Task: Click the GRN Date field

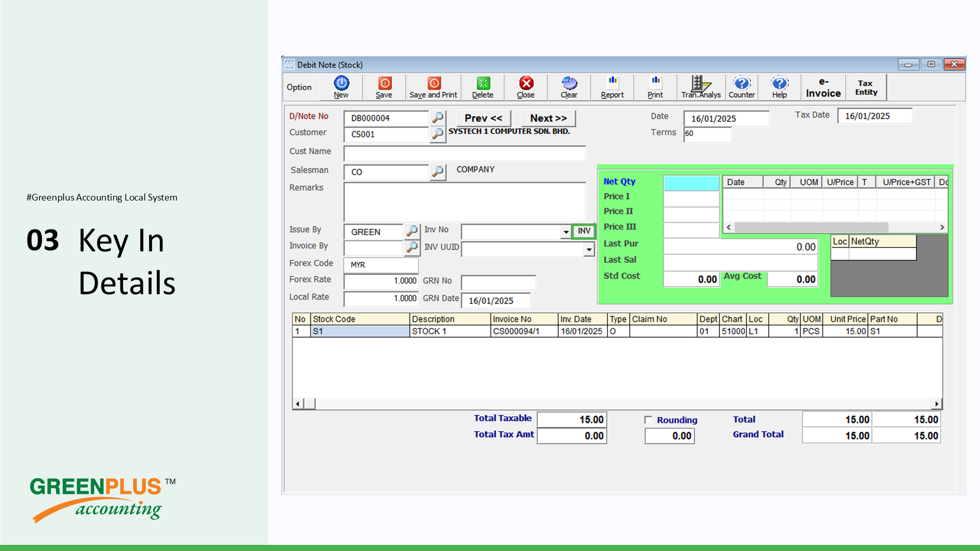Action: coord(496,300)
